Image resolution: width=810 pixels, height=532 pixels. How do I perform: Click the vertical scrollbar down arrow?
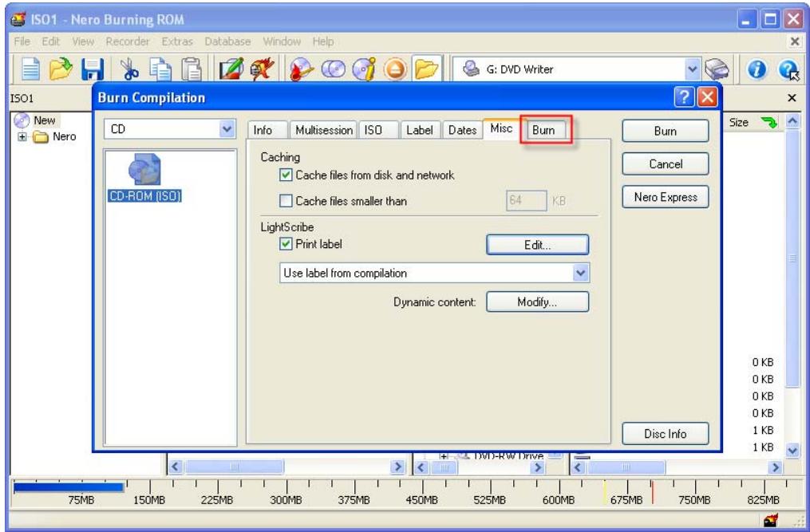pyautogui.click(x=793, y=450)
